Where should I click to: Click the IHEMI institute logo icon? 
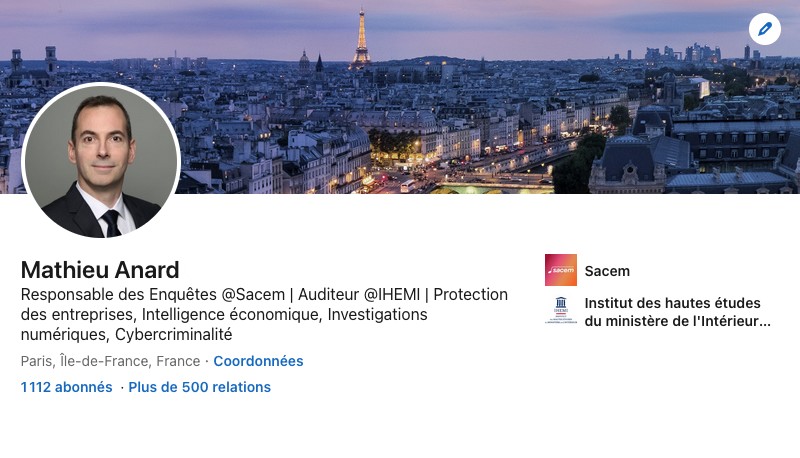(561, 311)
